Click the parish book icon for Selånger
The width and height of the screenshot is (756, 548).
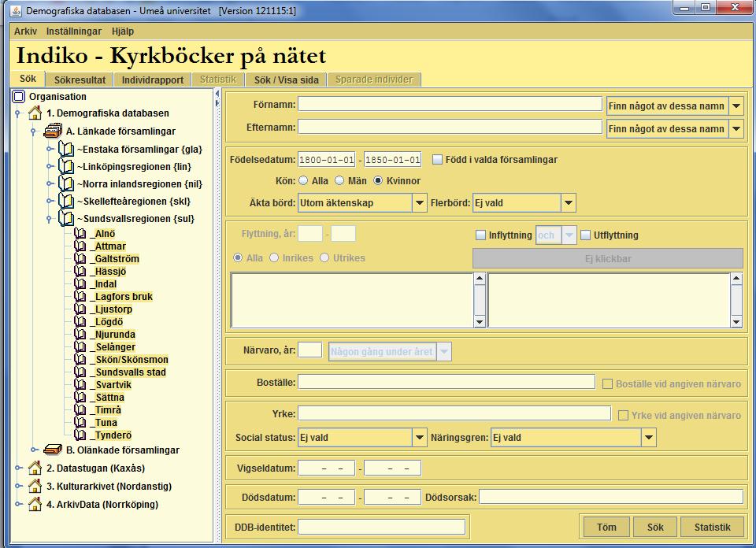(80, 346)
